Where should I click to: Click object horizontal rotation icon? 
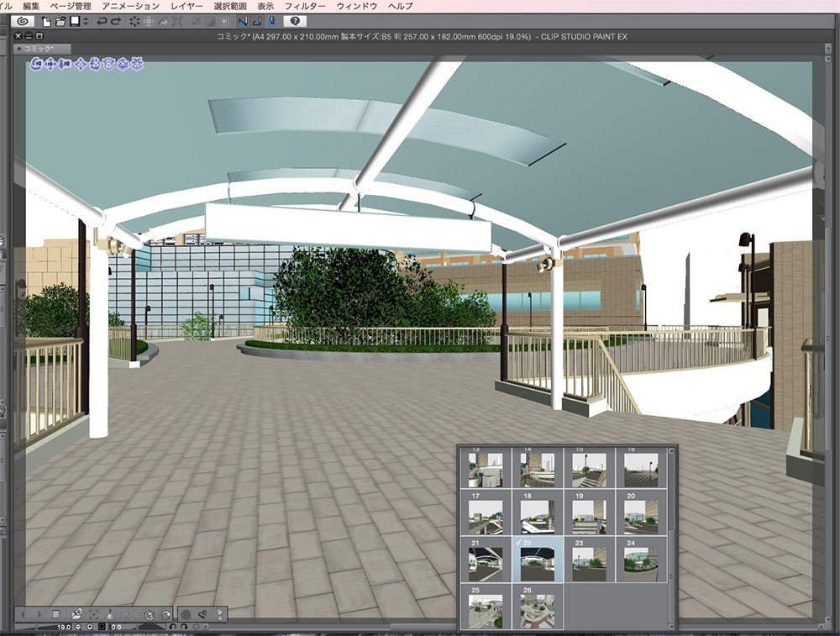click(108, 65)
